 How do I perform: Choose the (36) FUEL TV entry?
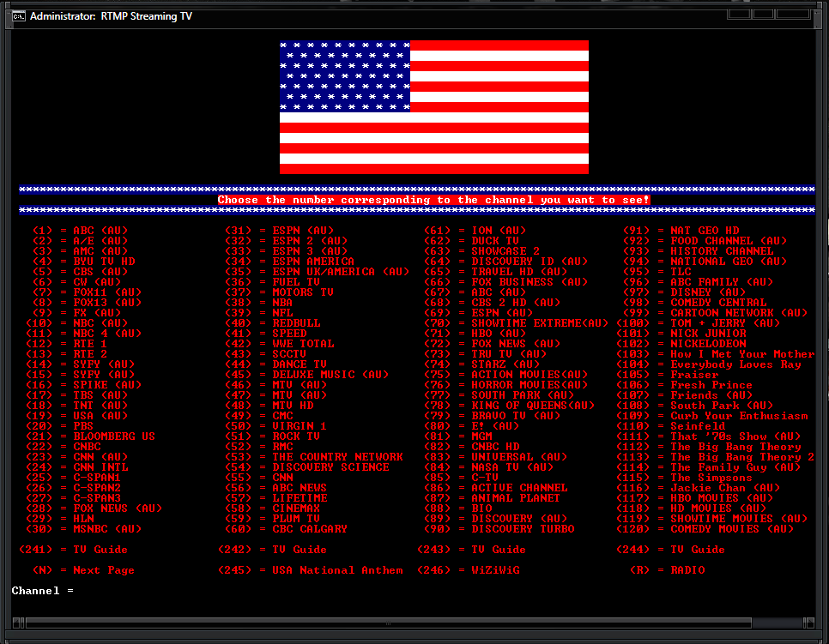(x=273, y=282)
